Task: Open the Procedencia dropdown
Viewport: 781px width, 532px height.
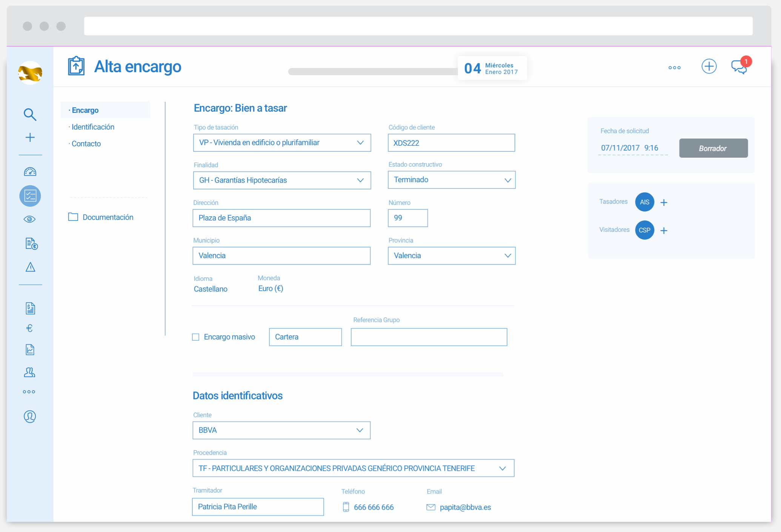Action: 353,468
